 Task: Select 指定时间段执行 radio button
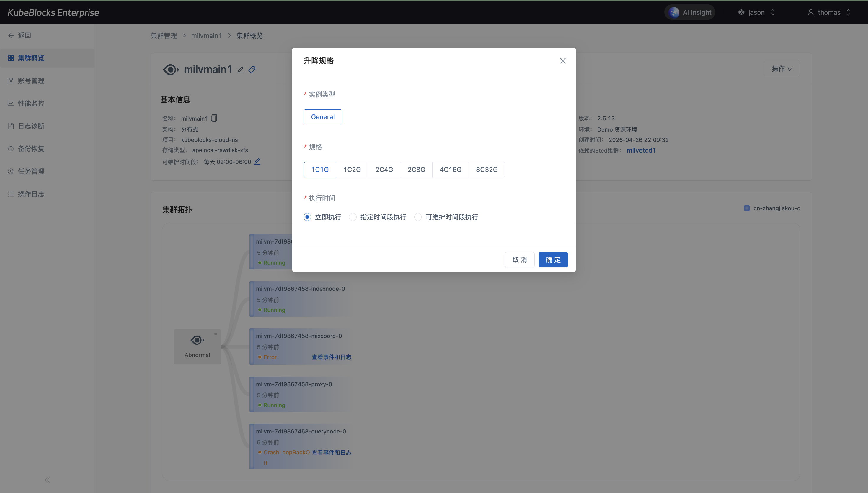click(x=353, y=217)
